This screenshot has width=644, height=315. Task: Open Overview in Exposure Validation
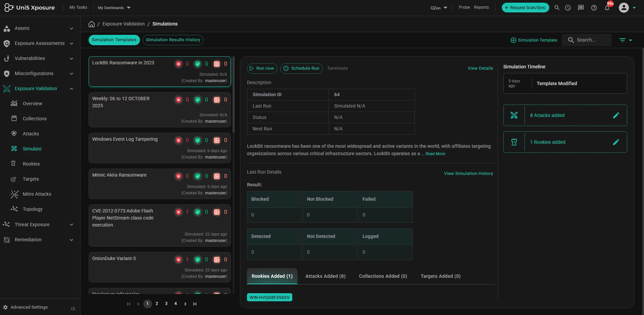pyautogui.click(x=33, y=104)
